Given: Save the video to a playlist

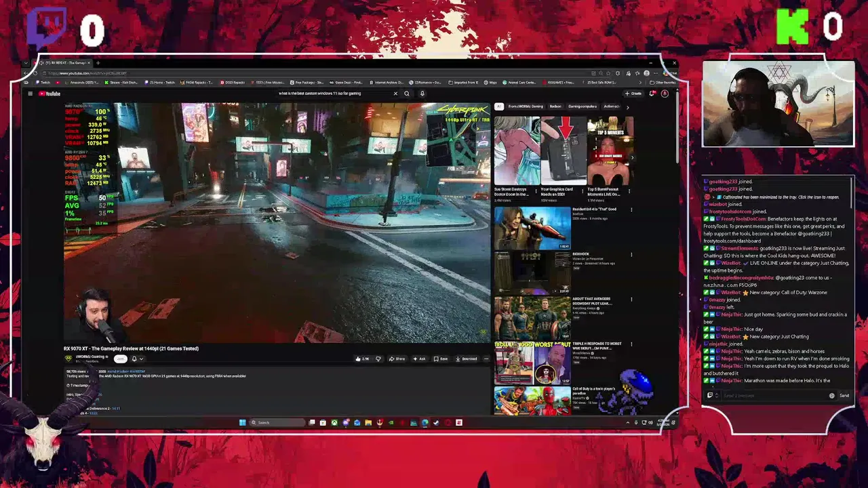Looking at the screenshot, I should click(442, 359).
